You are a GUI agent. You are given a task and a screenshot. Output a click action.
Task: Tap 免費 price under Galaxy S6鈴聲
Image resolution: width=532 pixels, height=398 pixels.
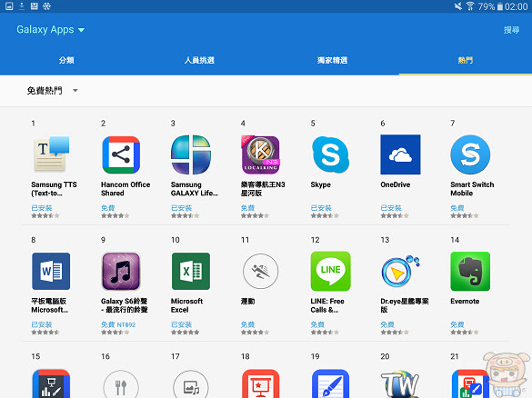tap(108, 324)
